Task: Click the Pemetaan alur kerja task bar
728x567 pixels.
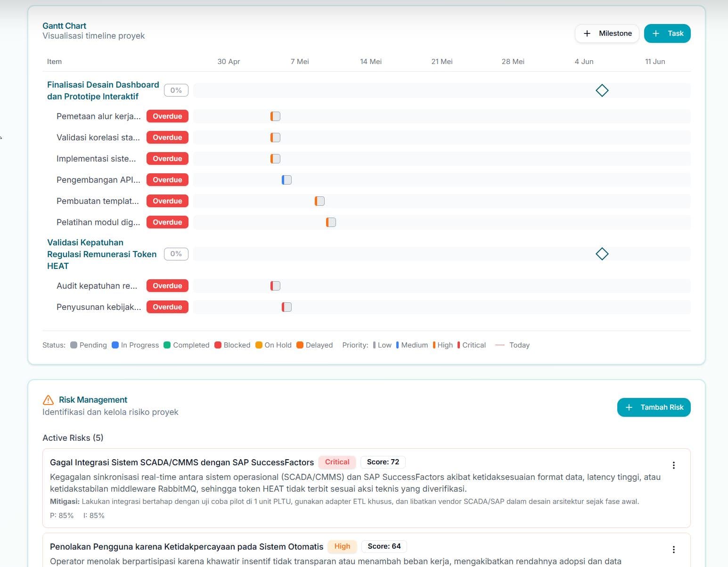Action: pyautogui.click(x=275, y=116)
